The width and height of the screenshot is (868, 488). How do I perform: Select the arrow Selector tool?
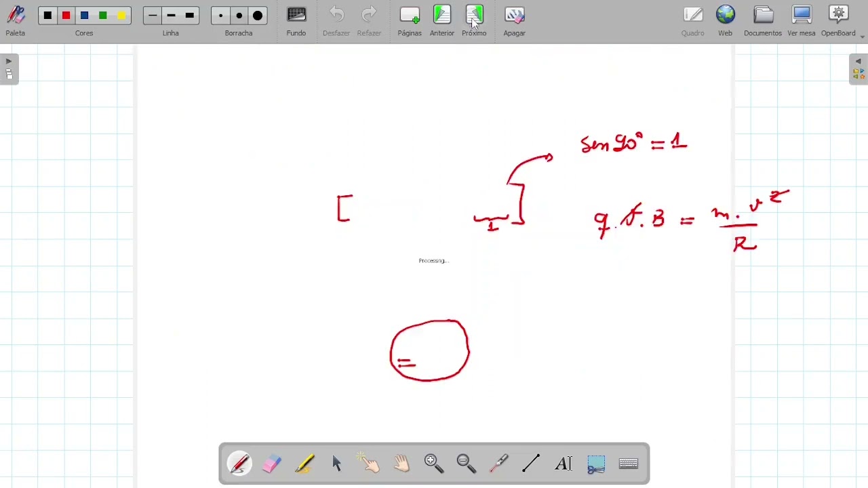(337, 464)
